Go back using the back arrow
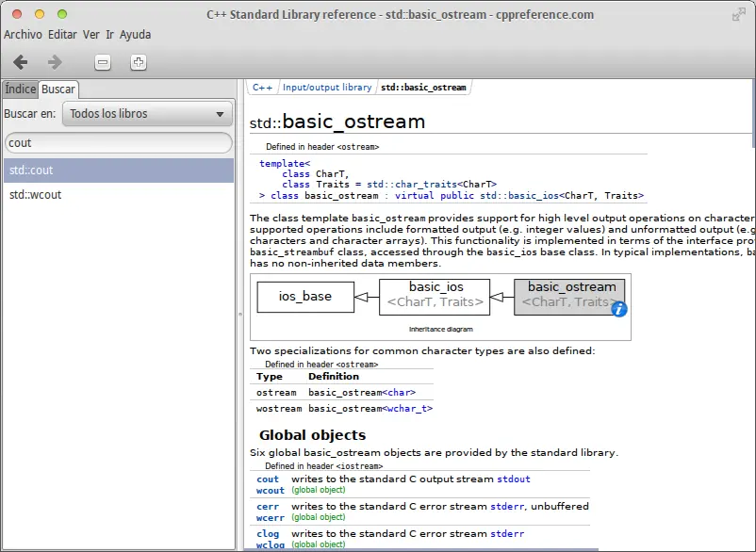This screenshot has height=552, width=756. [20, 62]
